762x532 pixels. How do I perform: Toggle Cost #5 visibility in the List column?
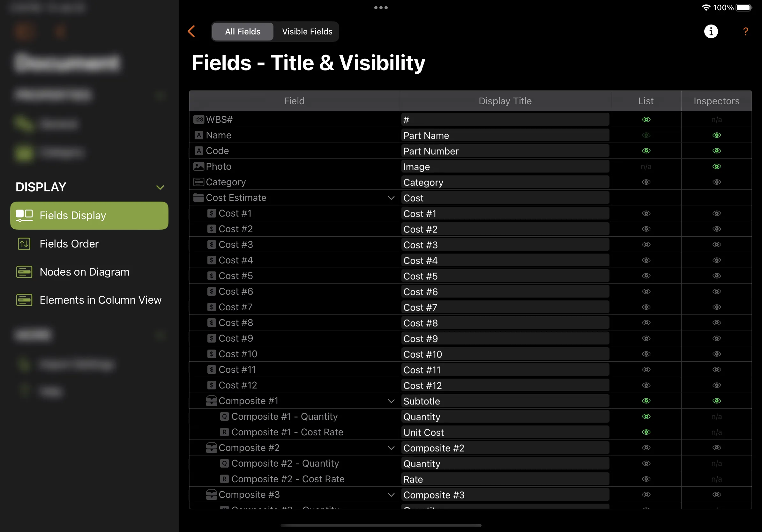pos(646,276)
